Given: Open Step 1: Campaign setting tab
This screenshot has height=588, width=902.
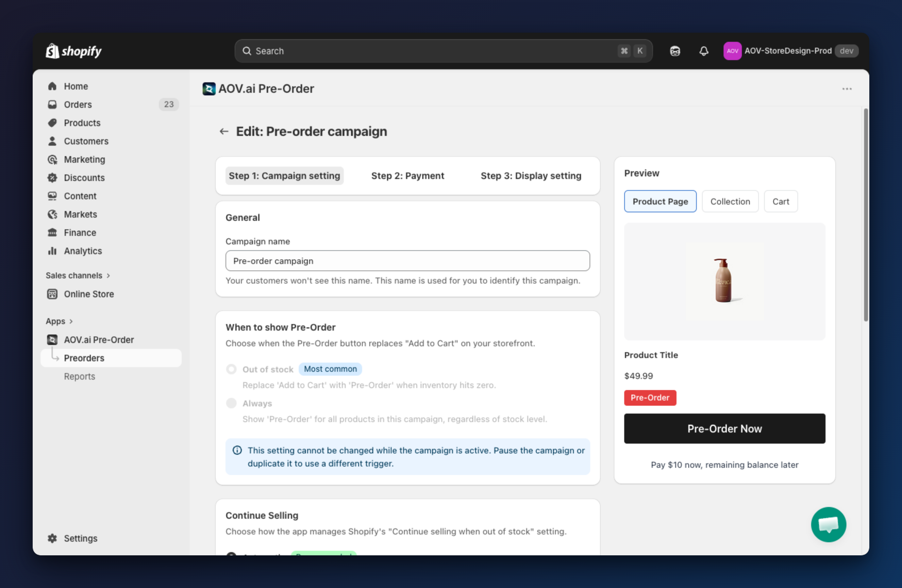Looking at the screenshot, I should [x=284, y=176].
